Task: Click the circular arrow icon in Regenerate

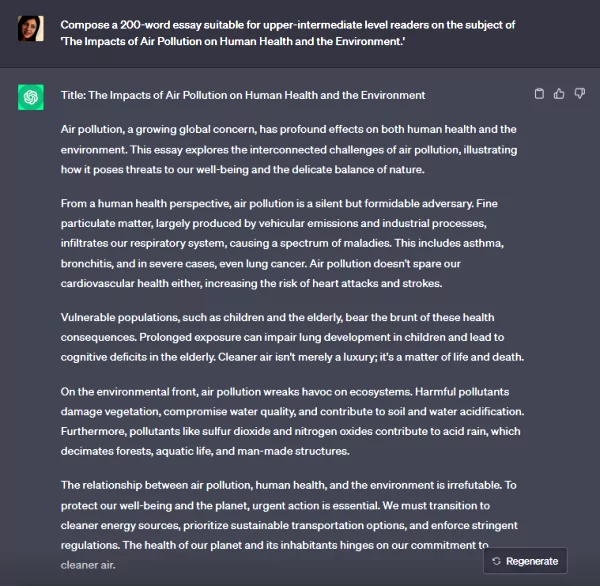Action: 496,561
